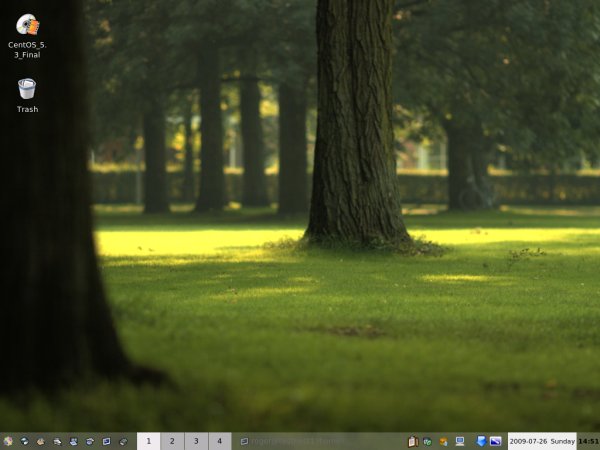Click the launcher icon just left of workspace 1
This screenshot has height=450, width=600.
pyautogui.click(x=123, y=441)
